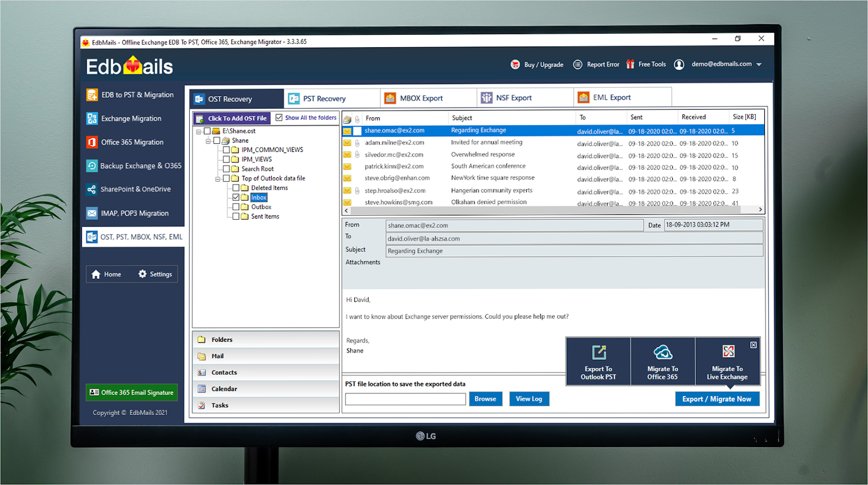Screen dimensions: 868x485
Task: Click the attachment icon in the step.hroalso@ex2.com row
Action: [357, 190]
